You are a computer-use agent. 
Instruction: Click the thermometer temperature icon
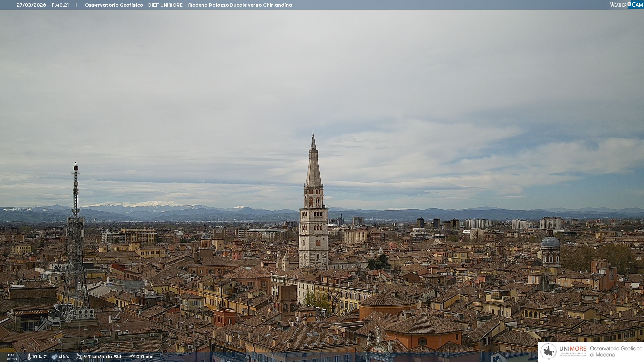(29, 357)
